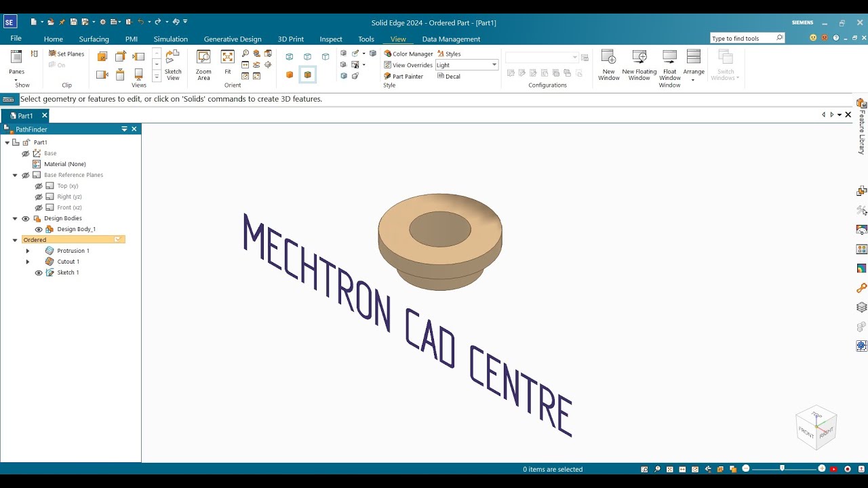Click the Zoom Area icon in status bar

(644, 469)
